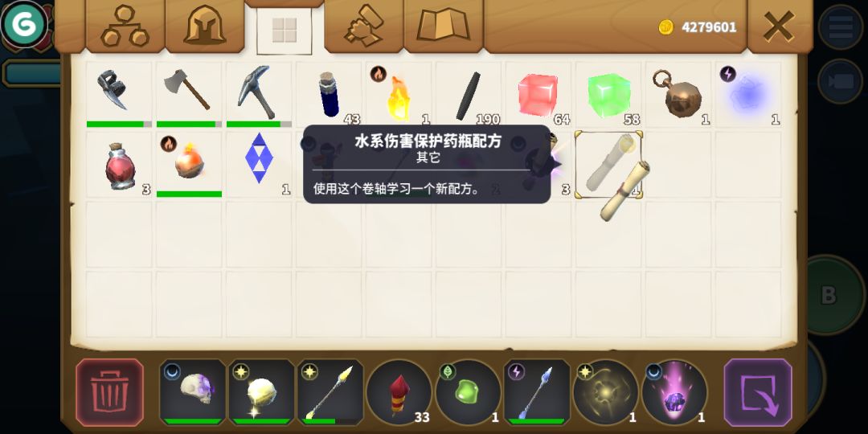Click the red health potion flask
The width and height of the screenshot is (868, 434).
119,165
